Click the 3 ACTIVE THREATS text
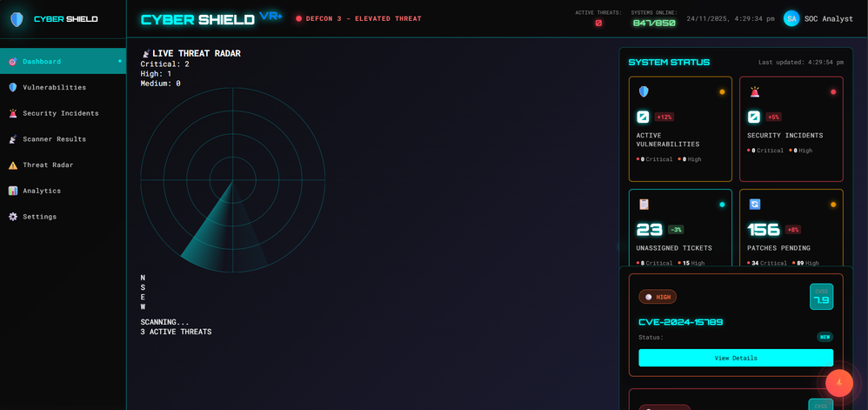 coord(176,332)
